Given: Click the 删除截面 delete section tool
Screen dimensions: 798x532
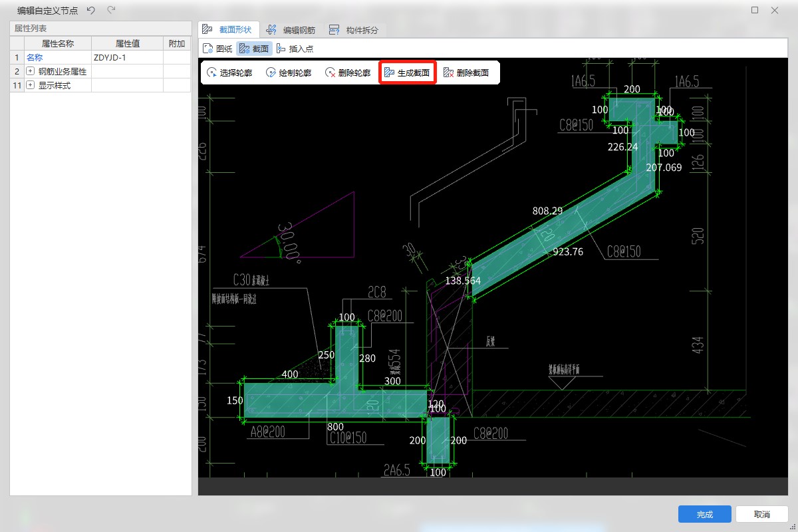Looking at the screenshot, I should tap(466, 72).
